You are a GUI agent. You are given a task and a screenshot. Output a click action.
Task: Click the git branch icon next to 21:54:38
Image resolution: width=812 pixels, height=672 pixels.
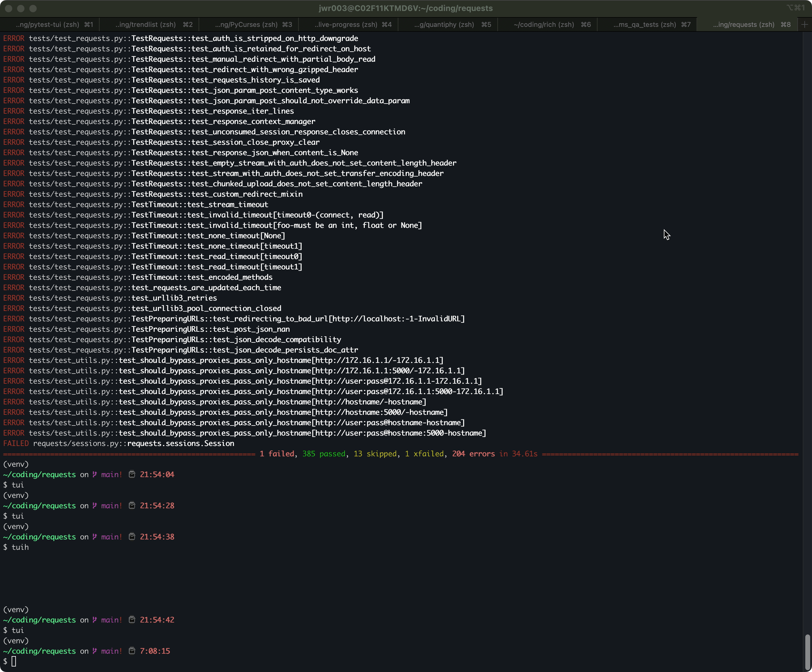point(95,537)
